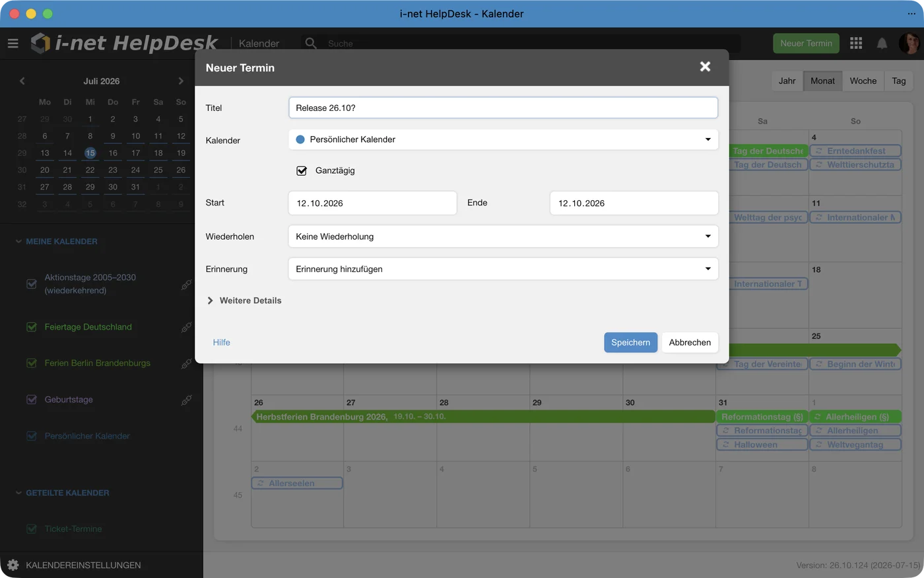Open Herbstferien Brandenburg 2026 event bar
Image resolution: width=924 pixels, height=578 pixels.
click(483, 417)
